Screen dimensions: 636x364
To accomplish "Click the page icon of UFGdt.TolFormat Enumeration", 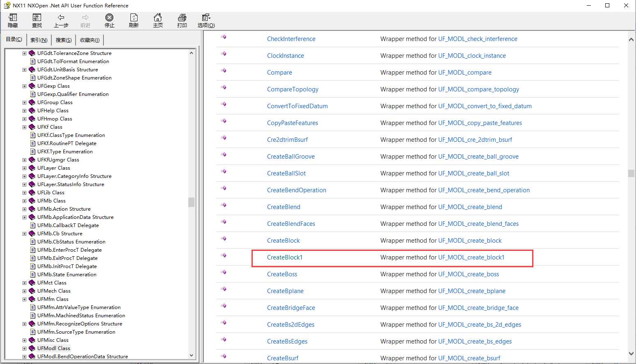I will point(33,61).
